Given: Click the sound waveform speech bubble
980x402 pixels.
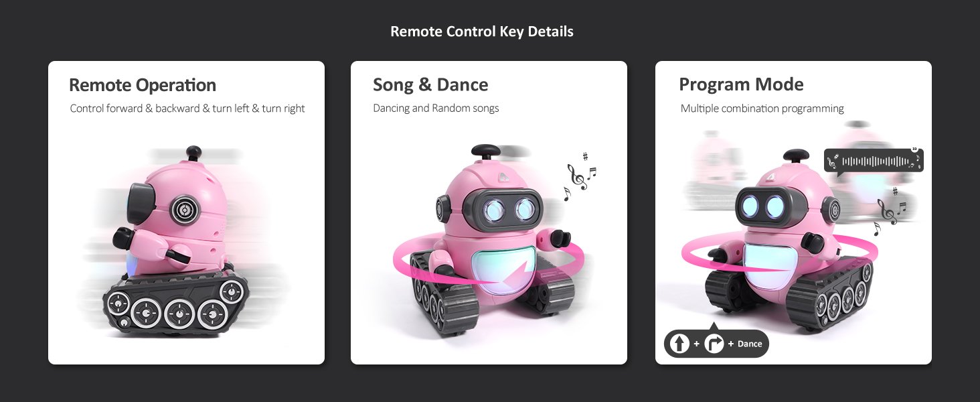Looking at the screenshot, I should coord(874,161).
